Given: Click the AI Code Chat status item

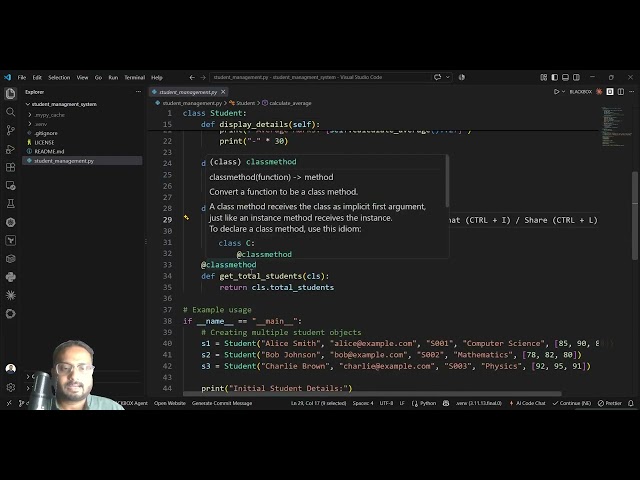Looking at the screenshot, I should tap(527, 403).
